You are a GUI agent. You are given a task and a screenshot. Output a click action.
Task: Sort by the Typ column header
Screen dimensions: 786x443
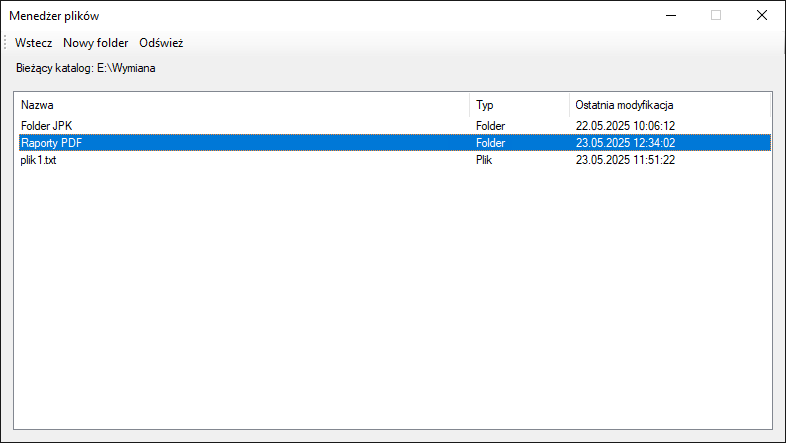(519, 105)
